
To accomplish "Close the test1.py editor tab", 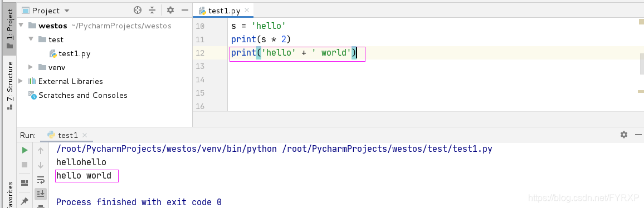I will pyautogui.click(x=247, y=11).
